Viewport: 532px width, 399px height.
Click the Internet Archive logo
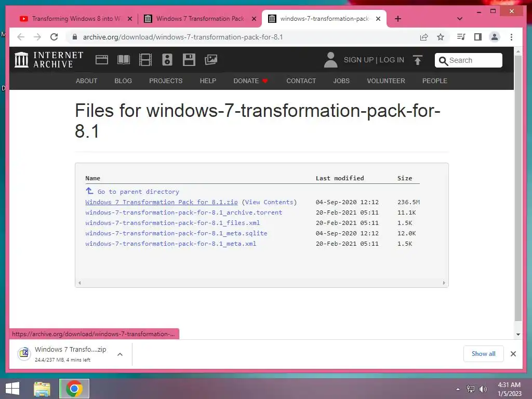point(49,60)
